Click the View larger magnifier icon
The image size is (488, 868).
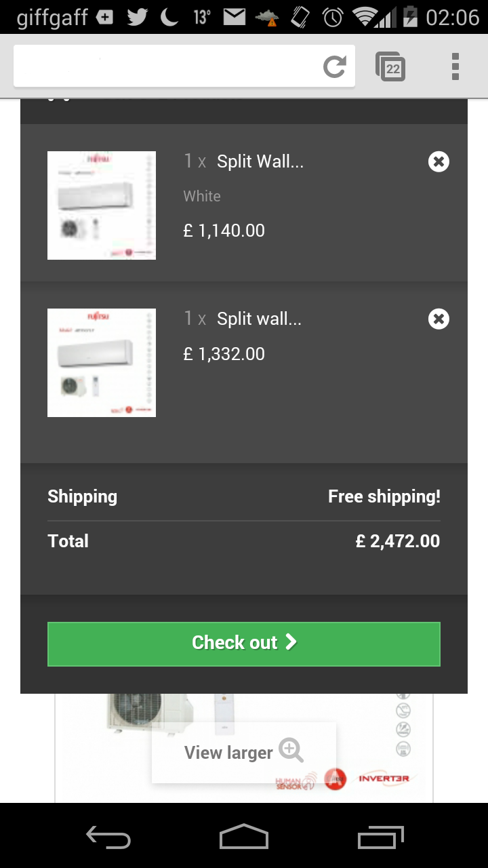[291, 751]
